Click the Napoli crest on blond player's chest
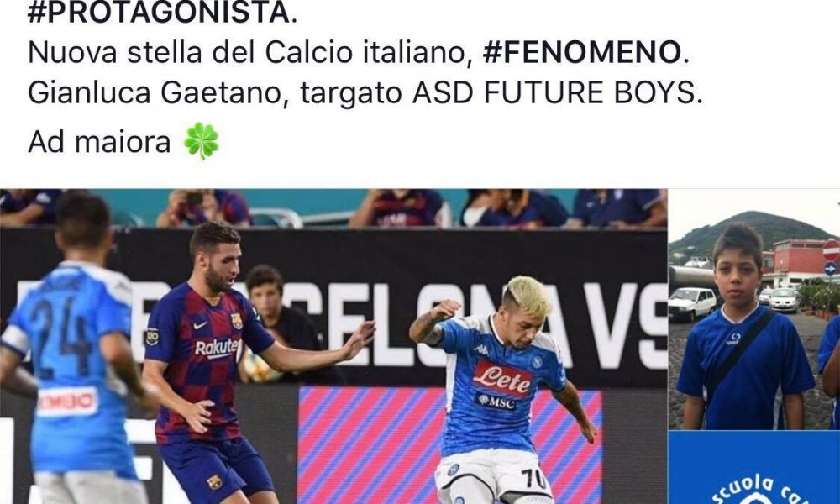 (x=536, y=362)
